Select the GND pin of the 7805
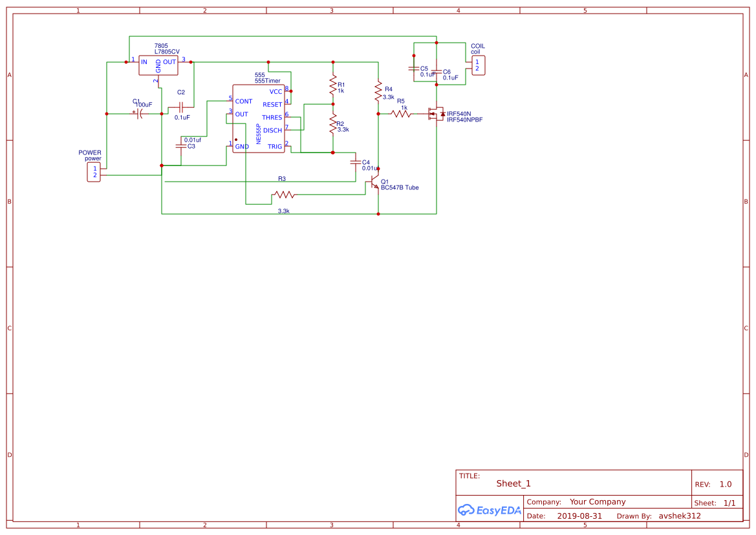This screenshot has height=535, width=756. pyautogui.click(x=158, y=77)
